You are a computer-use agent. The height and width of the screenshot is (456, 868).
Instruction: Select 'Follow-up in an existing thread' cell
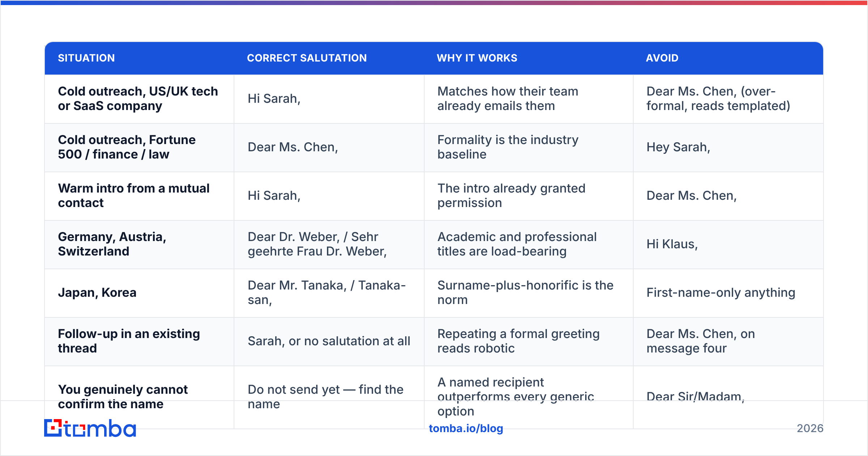tap(139, 341)
